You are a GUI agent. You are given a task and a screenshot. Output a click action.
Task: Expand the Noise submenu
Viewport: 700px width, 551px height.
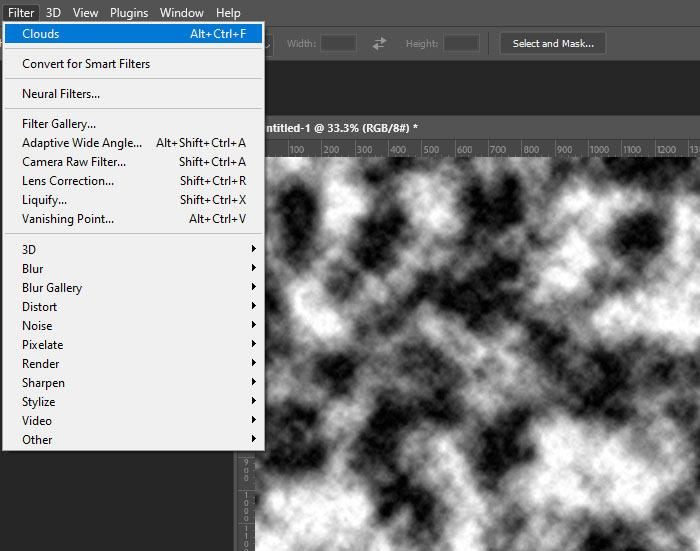click(37, 326)
